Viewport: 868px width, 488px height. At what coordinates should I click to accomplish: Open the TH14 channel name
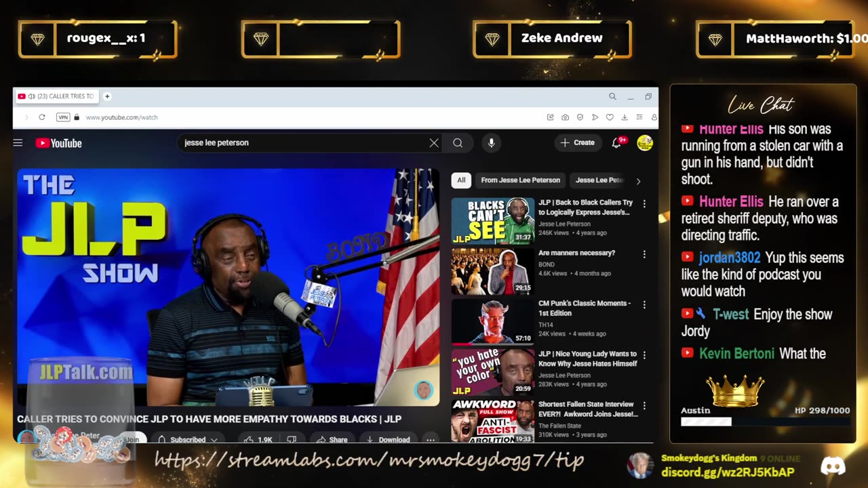(545, 325)
